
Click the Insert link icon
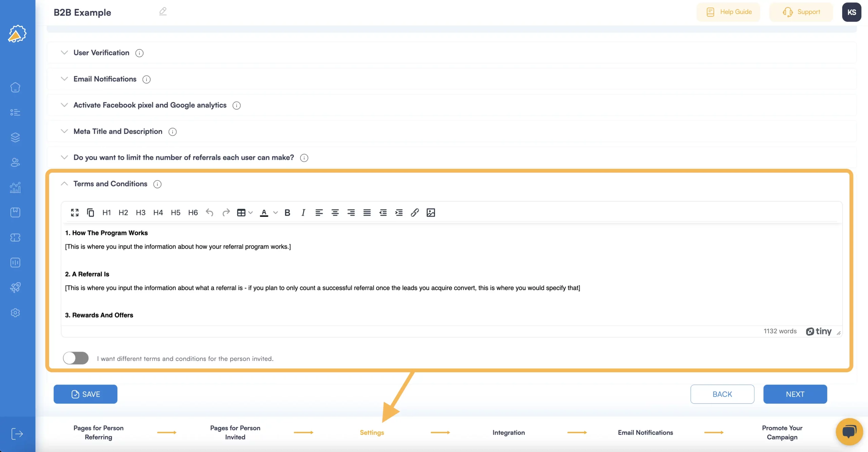pos(414,213)
